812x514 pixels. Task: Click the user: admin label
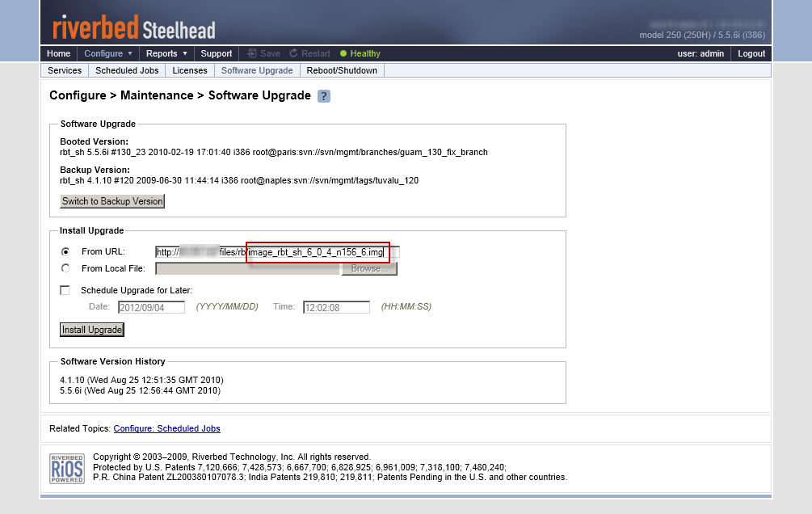coord(701,53)
